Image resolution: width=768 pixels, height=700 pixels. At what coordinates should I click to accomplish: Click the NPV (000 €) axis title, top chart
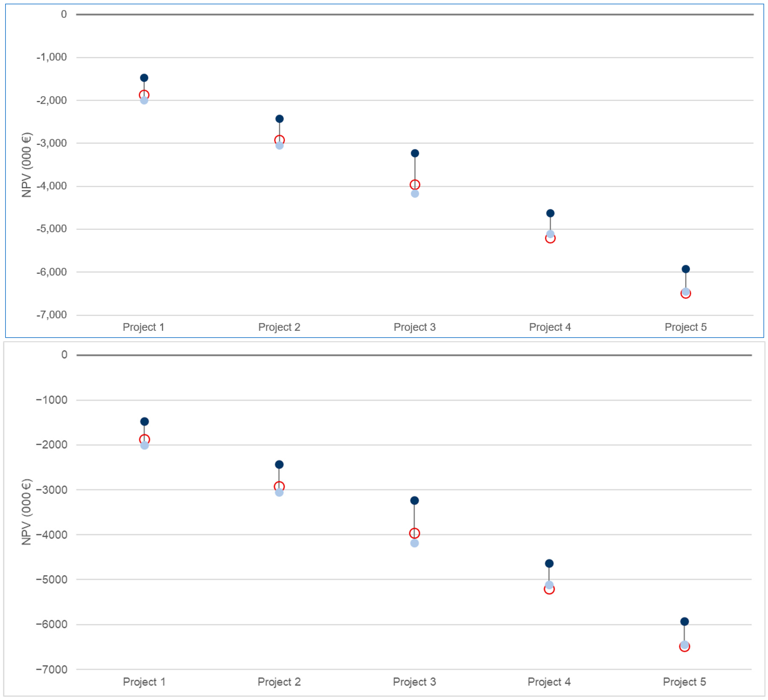pos(27,165)
